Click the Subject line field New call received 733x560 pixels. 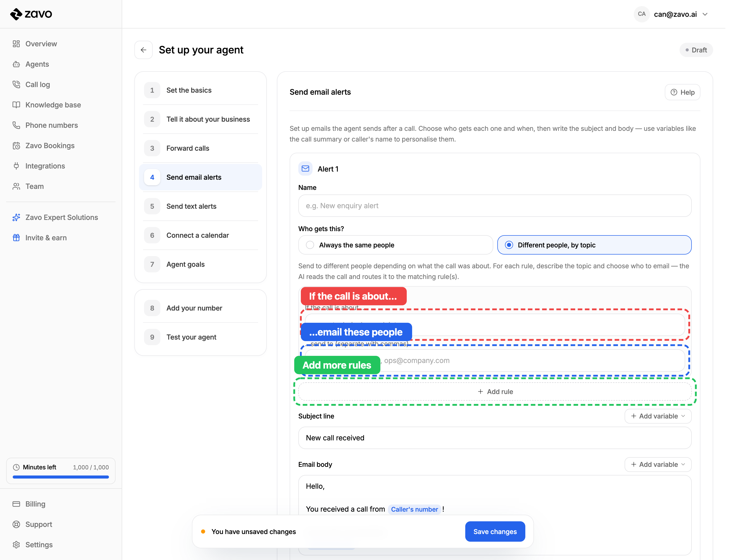coord(495,438)
